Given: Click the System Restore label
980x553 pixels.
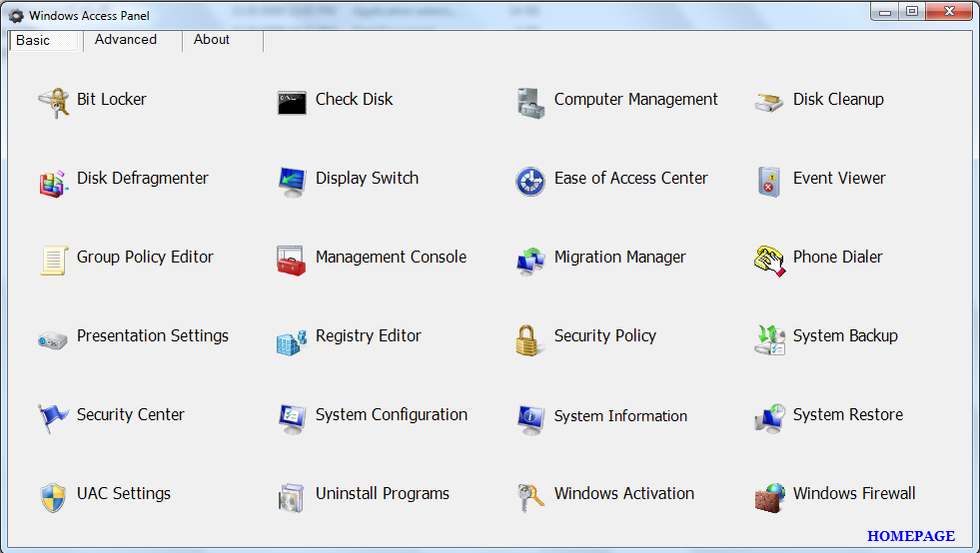Looking at the screenshot, I should [847, 414].
